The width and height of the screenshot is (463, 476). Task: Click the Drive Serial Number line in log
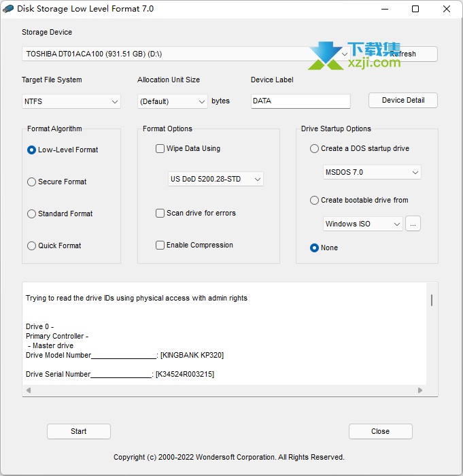click(x=120, y=374)
